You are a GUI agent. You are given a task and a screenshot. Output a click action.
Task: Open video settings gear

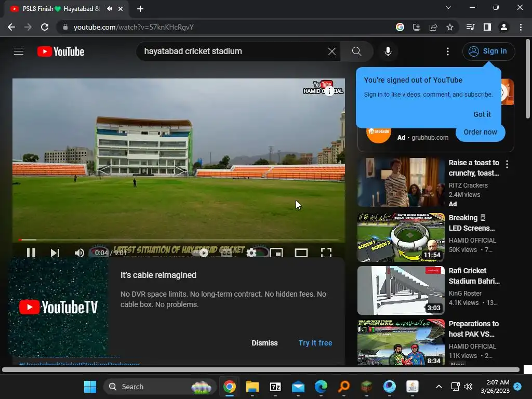tap(251, 252)
